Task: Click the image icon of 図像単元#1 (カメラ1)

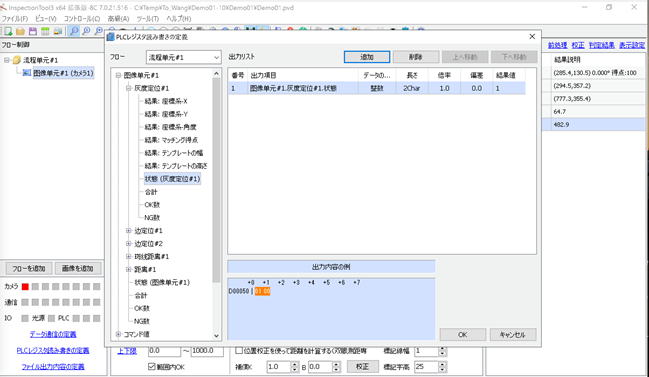Action: tap(27, 73)
